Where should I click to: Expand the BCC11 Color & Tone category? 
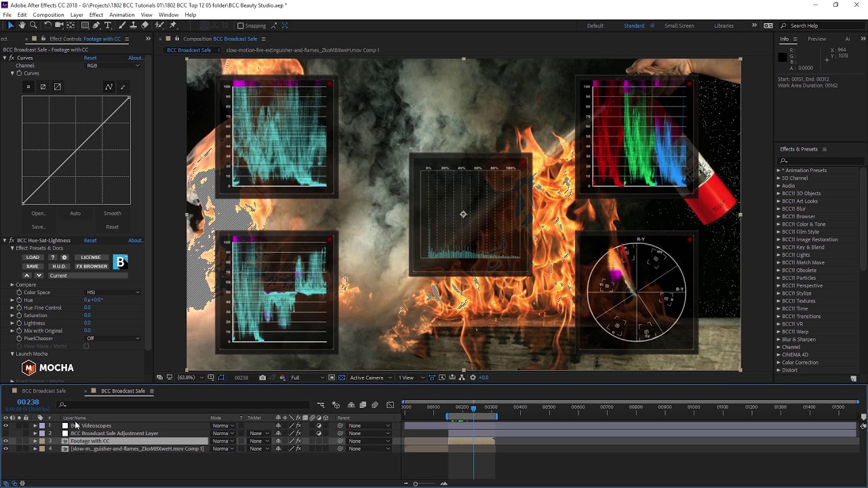tap(778, 224)
